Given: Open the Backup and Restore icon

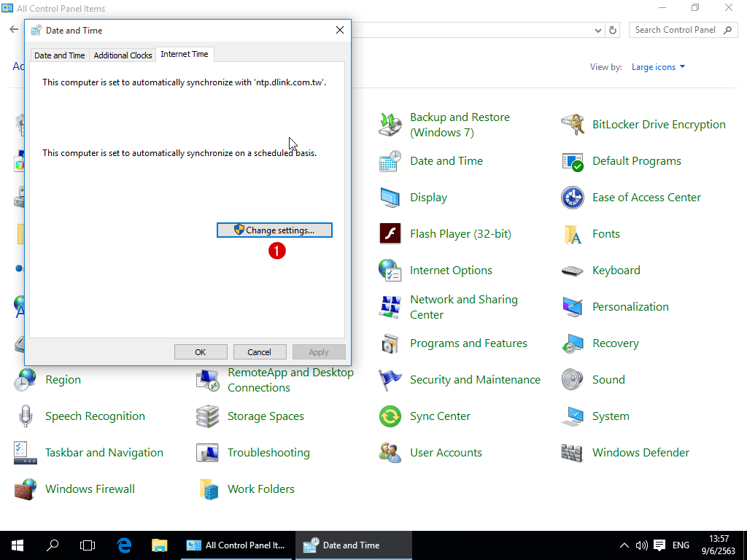Looking at the screenshot, I should click(x=390, y=125).
